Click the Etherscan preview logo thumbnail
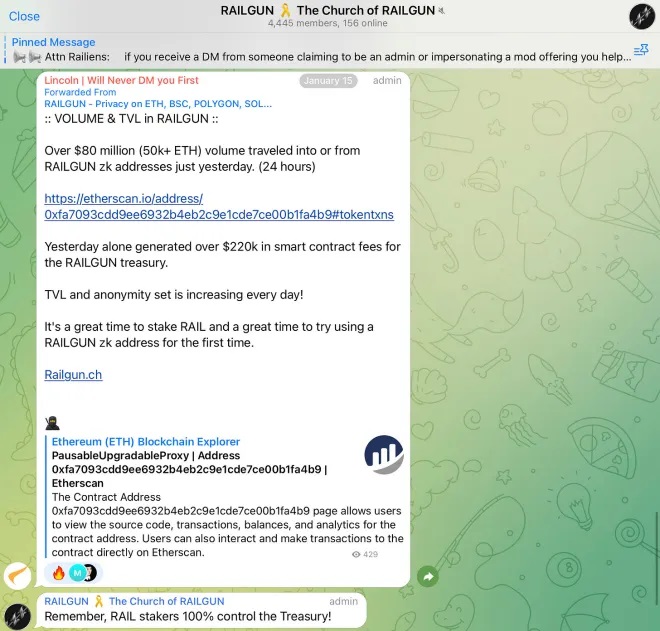 383,455
